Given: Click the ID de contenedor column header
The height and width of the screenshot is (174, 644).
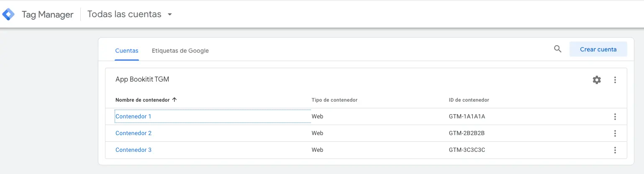Looking at the screenshot, I should pos(469,100).
